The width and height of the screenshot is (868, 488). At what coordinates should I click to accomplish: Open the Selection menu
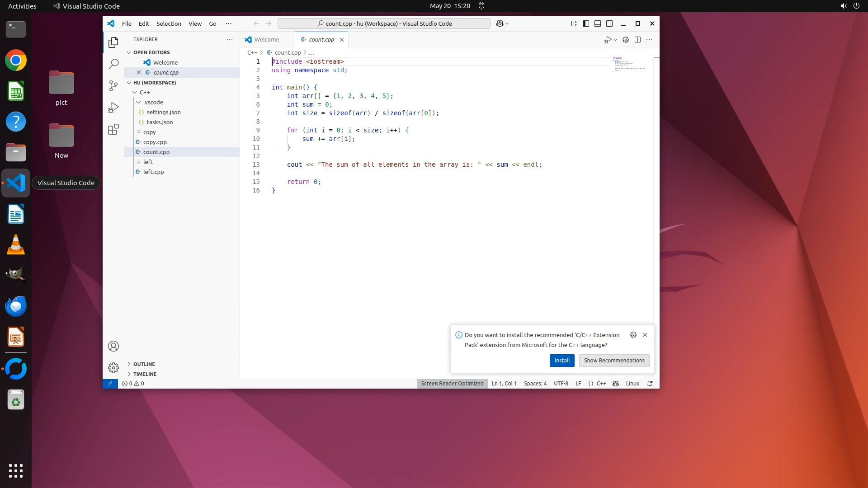pos(169,23)
